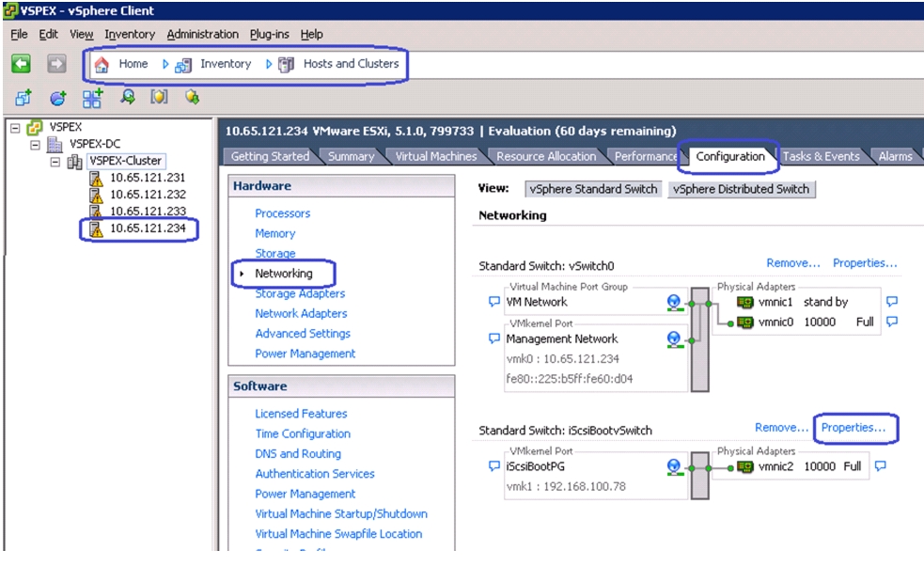
Task: Select host 10.65.121.234 in the tree
Action: click(148, 228)
